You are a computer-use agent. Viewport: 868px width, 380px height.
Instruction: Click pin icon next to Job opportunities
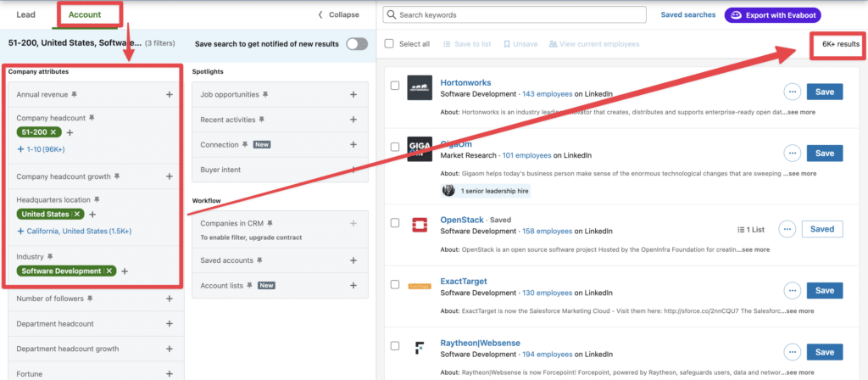pyautogui.click(x=265, y=95)
